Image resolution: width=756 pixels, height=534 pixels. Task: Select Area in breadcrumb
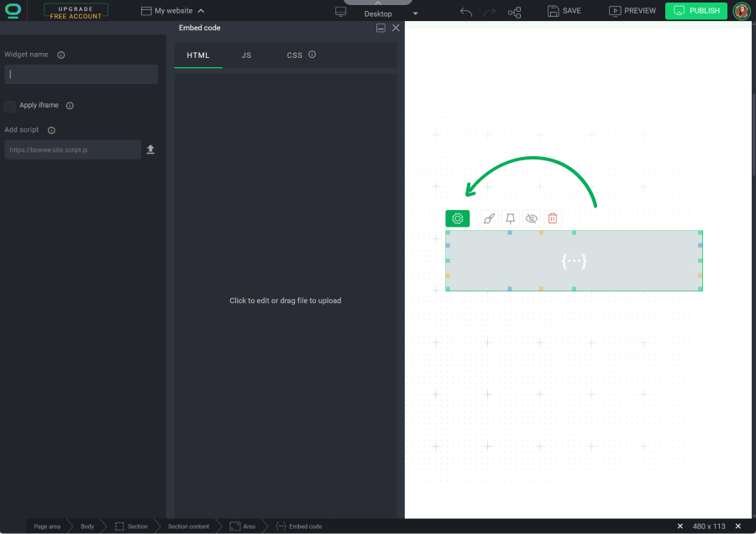(243, 526)
